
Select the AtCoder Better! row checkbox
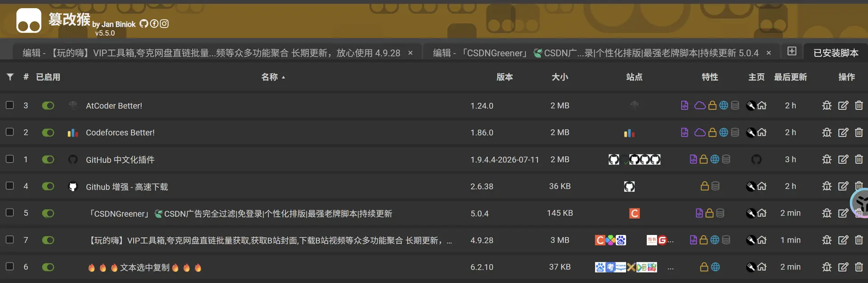click(9, 105)
